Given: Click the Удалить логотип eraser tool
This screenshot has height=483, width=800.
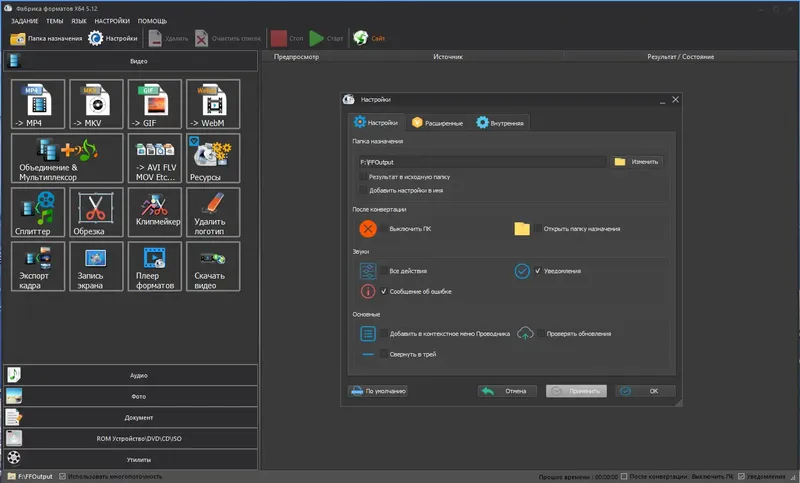Looking at the screenshot, I should 213,212.
